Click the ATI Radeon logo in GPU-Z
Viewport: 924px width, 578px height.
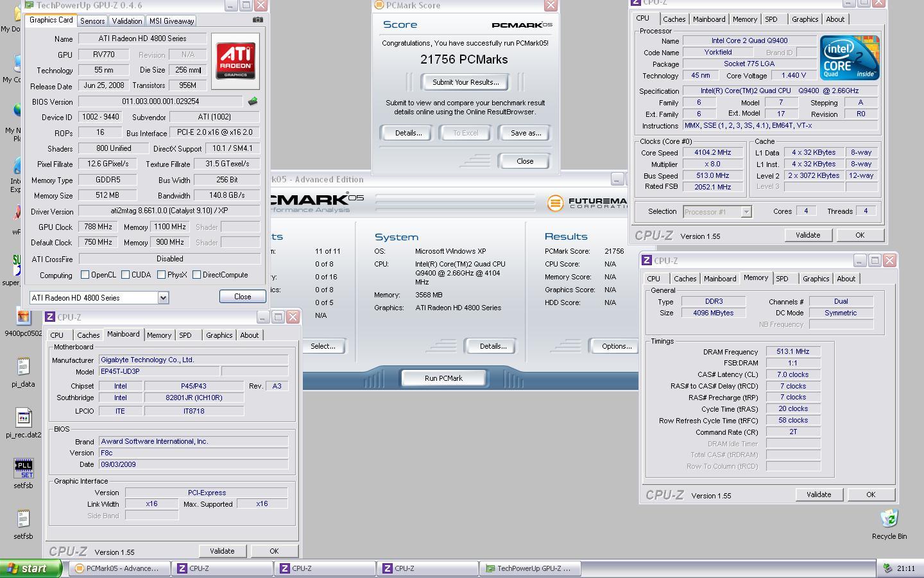[235, 61]
